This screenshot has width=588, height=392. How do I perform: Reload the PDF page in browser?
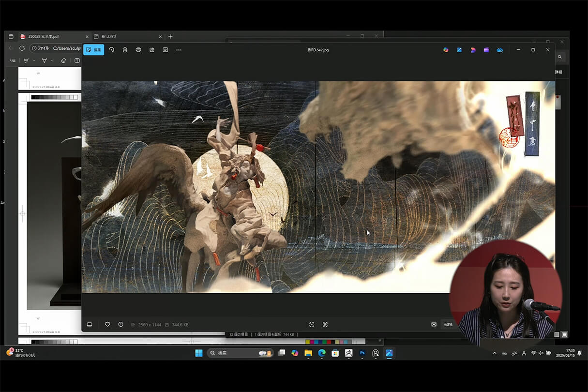tap(22, 48)
